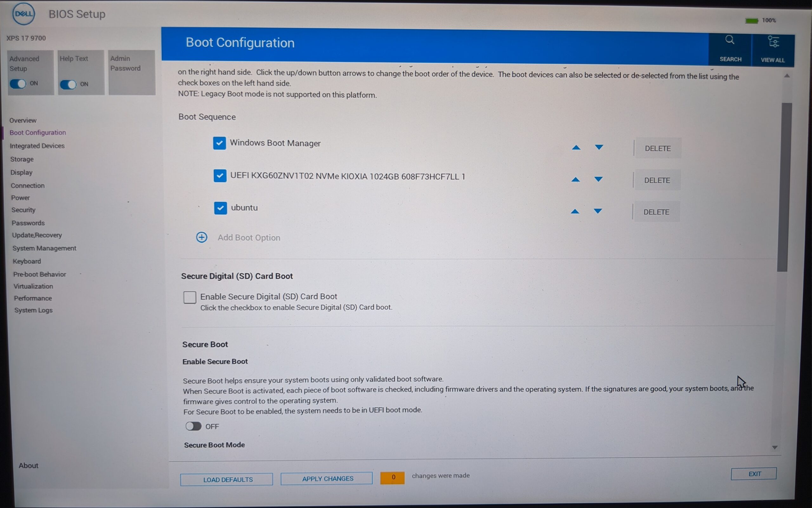Click Add Boot Option link text
Screen dimensions: 812x508
pos(249,238)
